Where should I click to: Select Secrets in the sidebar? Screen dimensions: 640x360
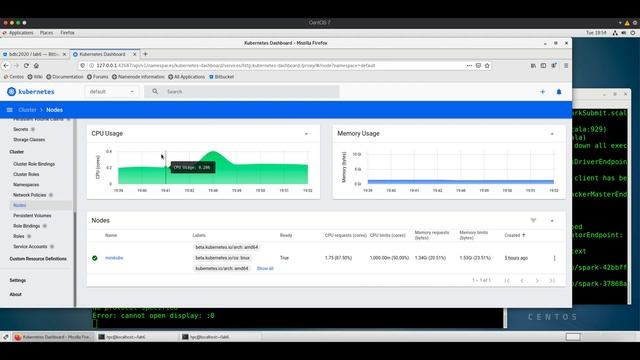point(20,129)
